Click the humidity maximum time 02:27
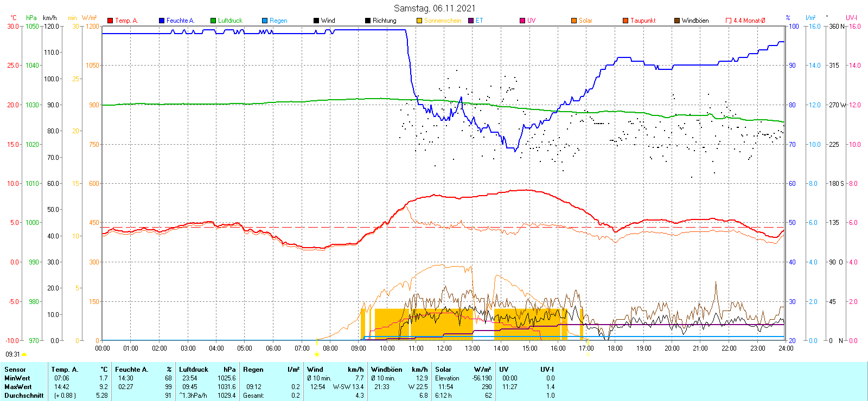The width and height of the screenshot is (868, 401). [x=126, y=387]
